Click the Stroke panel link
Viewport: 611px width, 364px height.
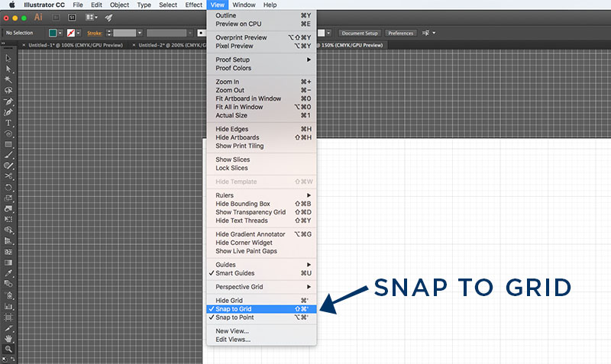[x=95, y=33]
